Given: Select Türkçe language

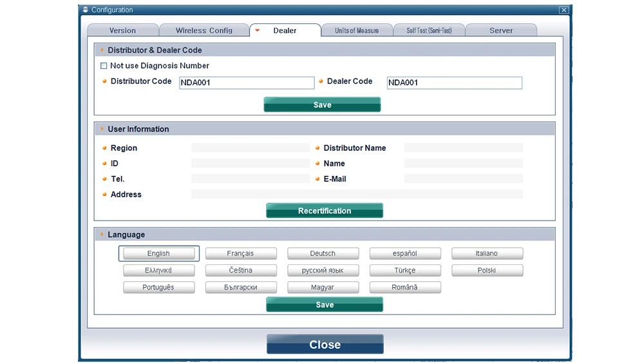Looking at the screenshot, I should [405, 270].
